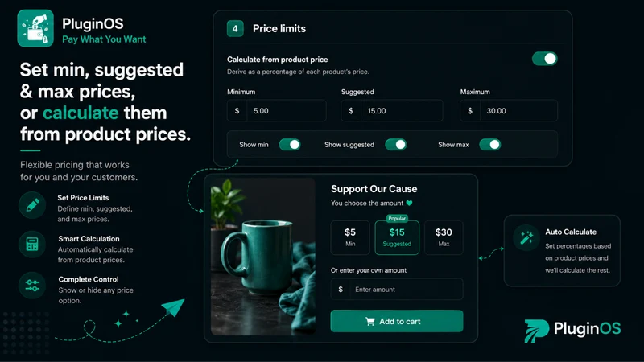Toggle the Show min switch

(290, 145)
